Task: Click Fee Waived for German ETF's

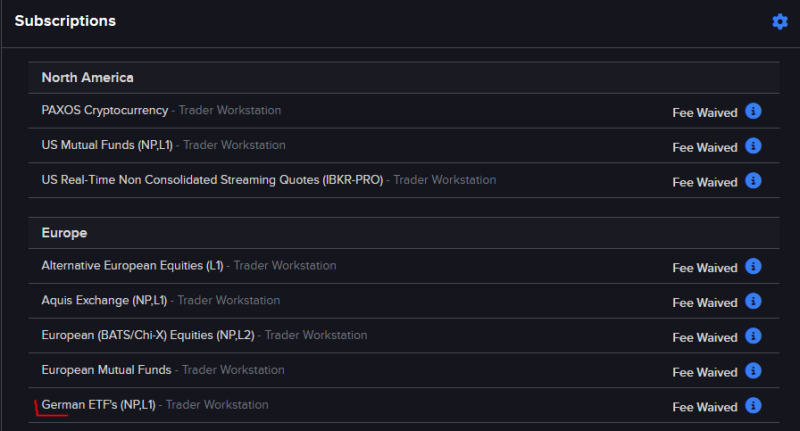Action: tap(705, 407)
